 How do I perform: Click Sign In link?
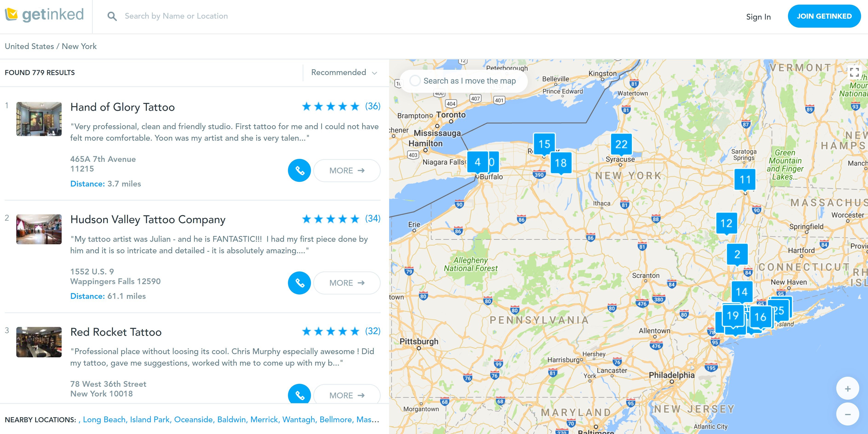758,17
